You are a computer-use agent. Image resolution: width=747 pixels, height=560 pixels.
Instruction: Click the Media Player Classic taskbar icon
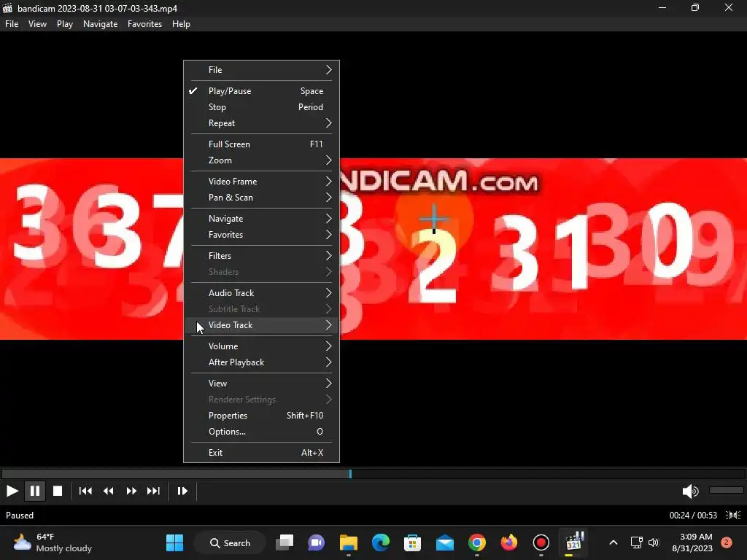click(573, 542)
